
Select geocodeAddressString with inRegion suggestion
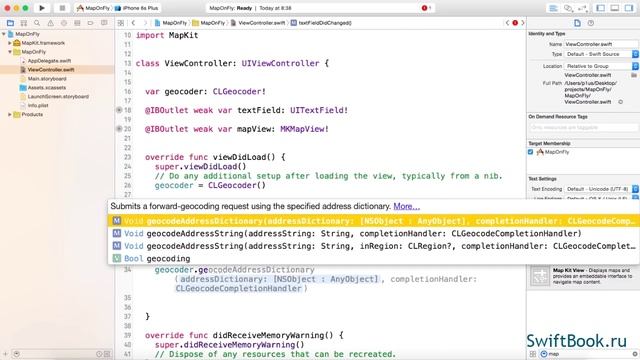pos(374,246)
